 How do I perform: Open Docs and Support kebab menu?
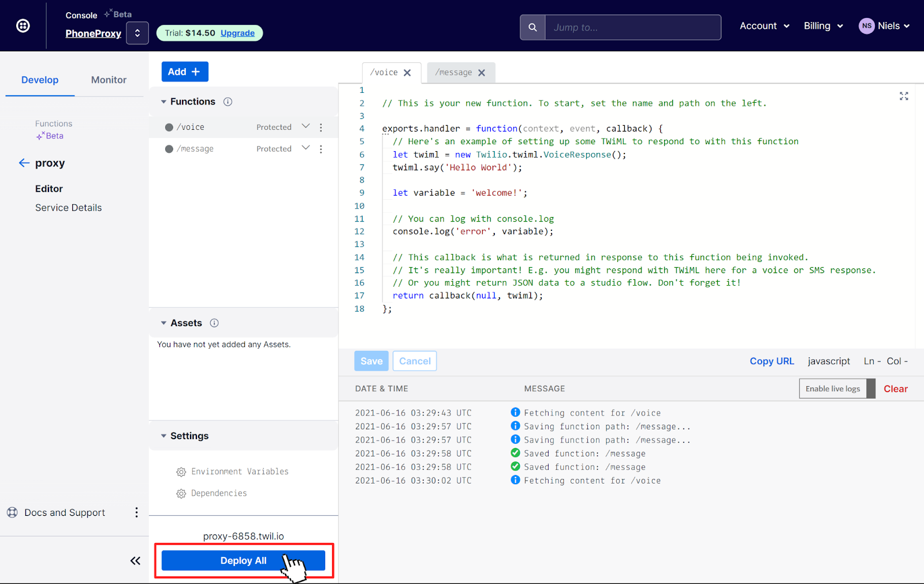136,512
